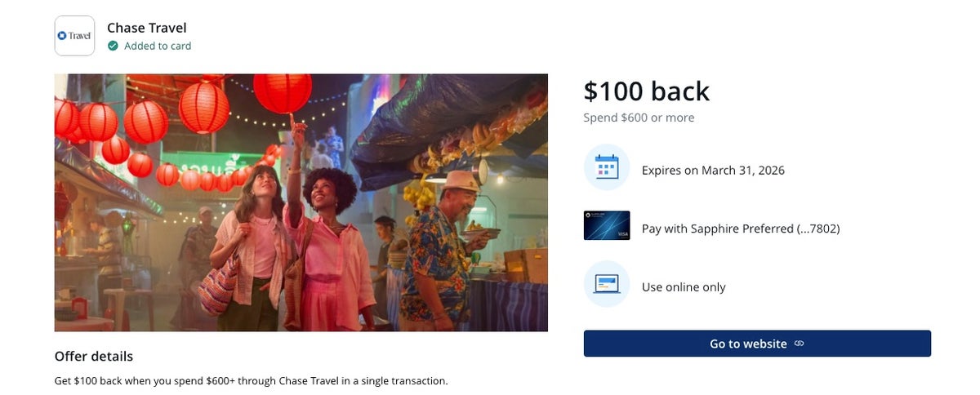
Task: Click the green Added to card checkmark
Action: tap(113, 47)
